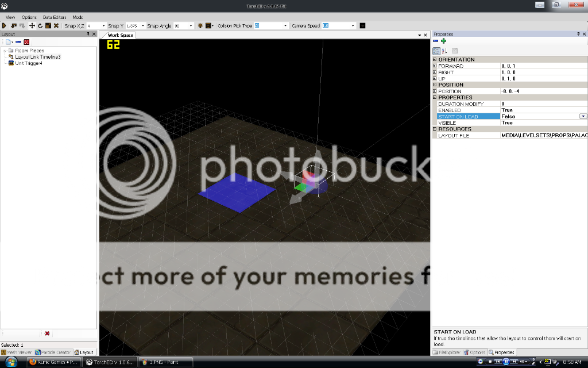Open the Options menu
Image resolution: width=588 pixels, height=368 pixels.
[29, 17]
